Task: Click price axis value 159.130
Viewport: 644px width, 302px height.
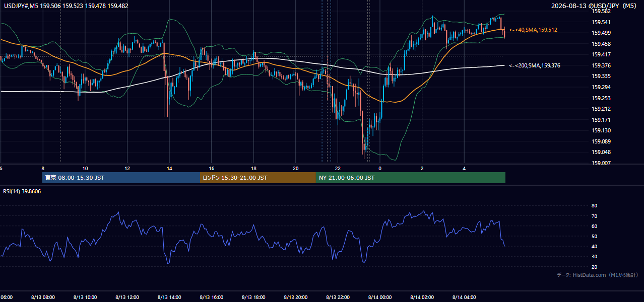Action: [601, 130]
